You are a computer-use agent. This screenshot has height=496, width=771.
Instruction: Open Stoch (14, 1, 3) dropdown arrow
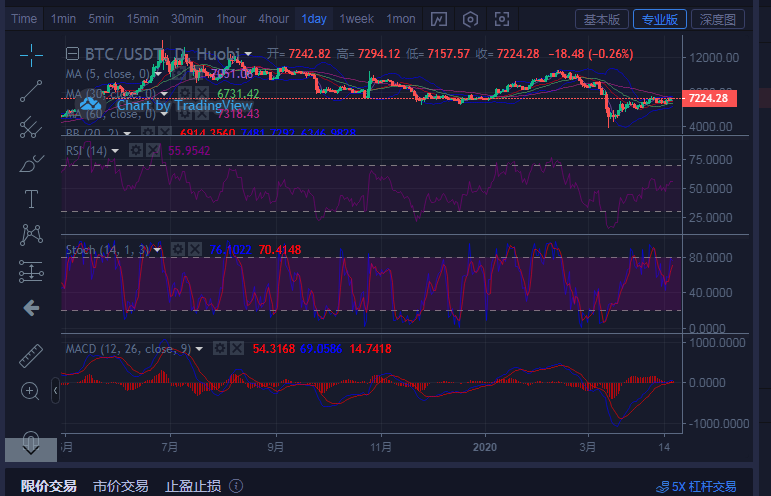coord(157,250)
